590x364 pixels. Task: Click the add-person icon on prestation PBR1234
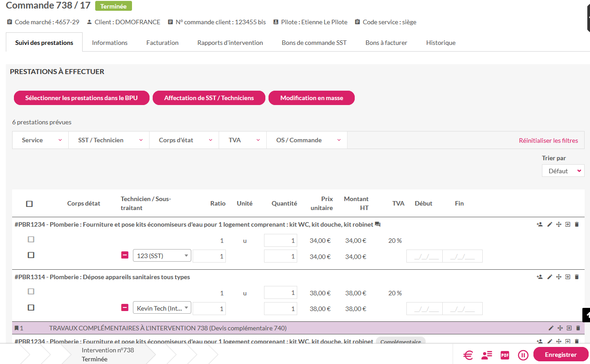pyautogui.click(x=540, y=224)
